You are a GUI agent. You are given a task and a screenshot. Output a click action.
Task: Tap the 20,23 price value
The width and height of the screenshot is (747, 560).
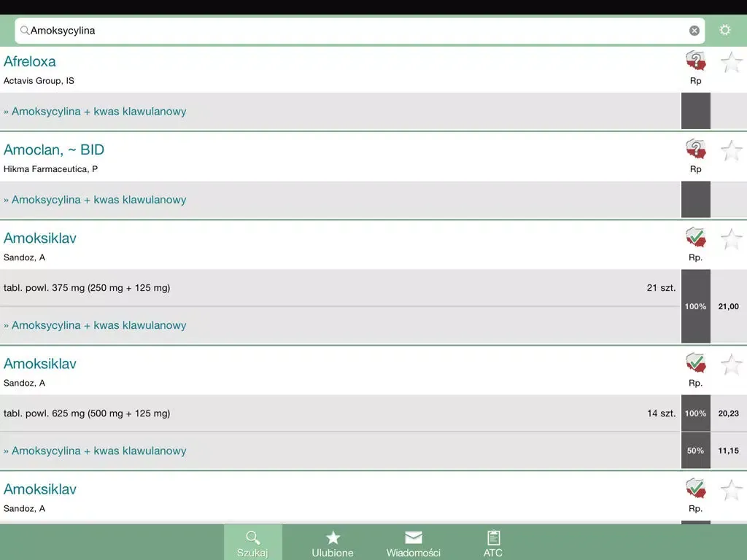point(729,413)
